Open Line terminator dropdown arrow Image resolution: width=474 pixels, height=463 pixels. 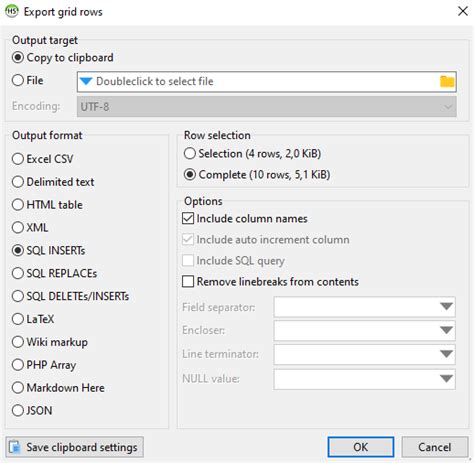446,354
